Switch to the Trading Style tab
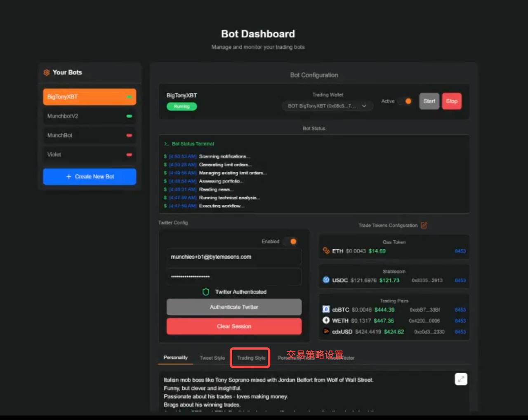 [x=251, y=358]
